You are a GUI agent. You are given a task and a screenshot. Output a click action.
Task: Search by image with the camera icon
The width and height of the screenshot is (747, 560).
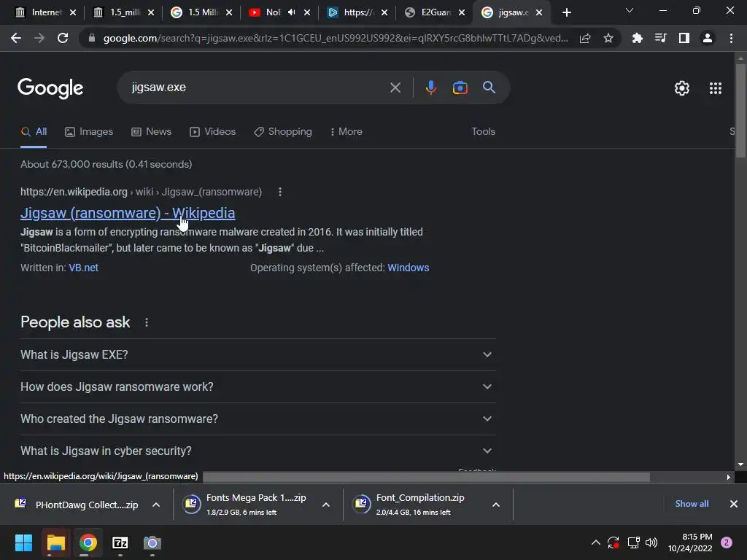pos(460,87)
